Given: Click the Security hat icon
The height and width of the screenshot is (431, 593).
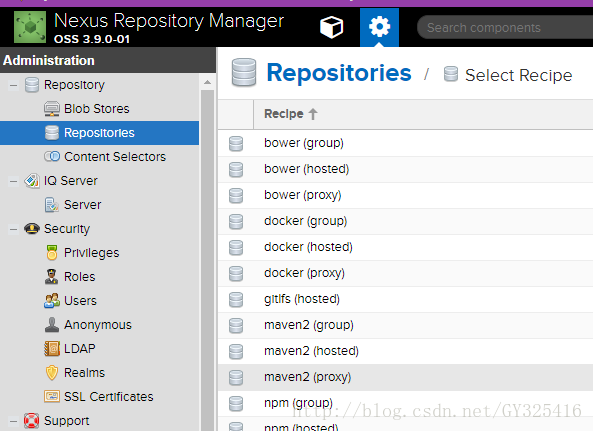Looking at the screenshot, I should point(32,228).
